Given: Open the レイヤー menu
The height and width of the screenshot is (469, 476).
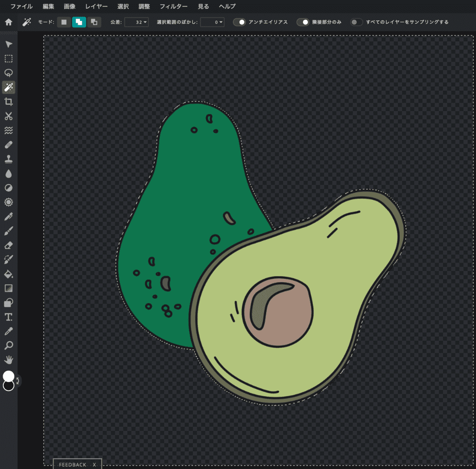Looking at the screenshot, I should (96, 7).
